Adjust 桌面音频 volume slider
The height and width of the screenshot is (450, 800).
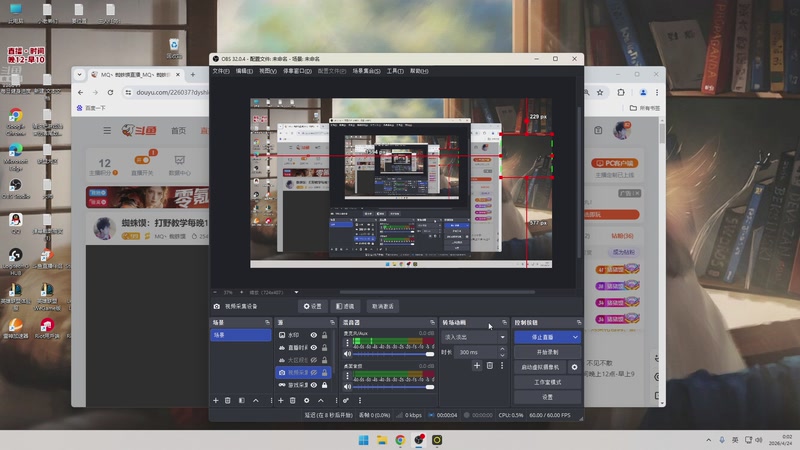[393, 387]
